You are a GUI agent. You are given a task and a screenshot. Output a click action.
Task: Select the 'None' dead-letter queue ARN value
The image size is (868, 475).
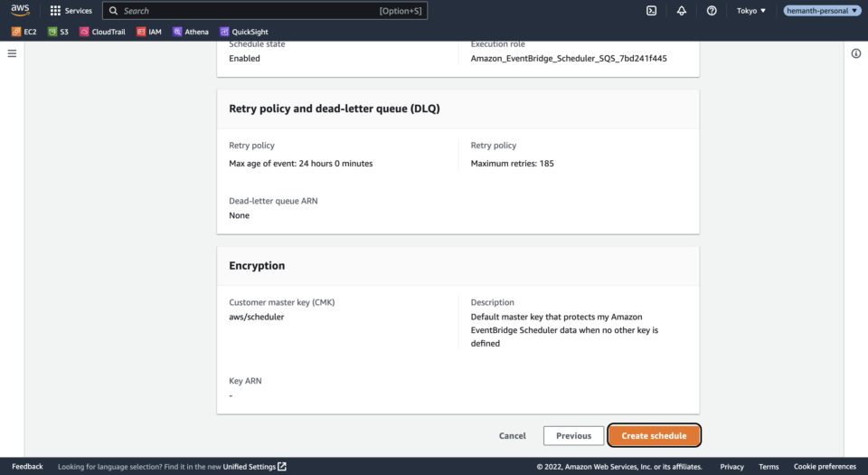pyautogui.click(x=239, y=215)
